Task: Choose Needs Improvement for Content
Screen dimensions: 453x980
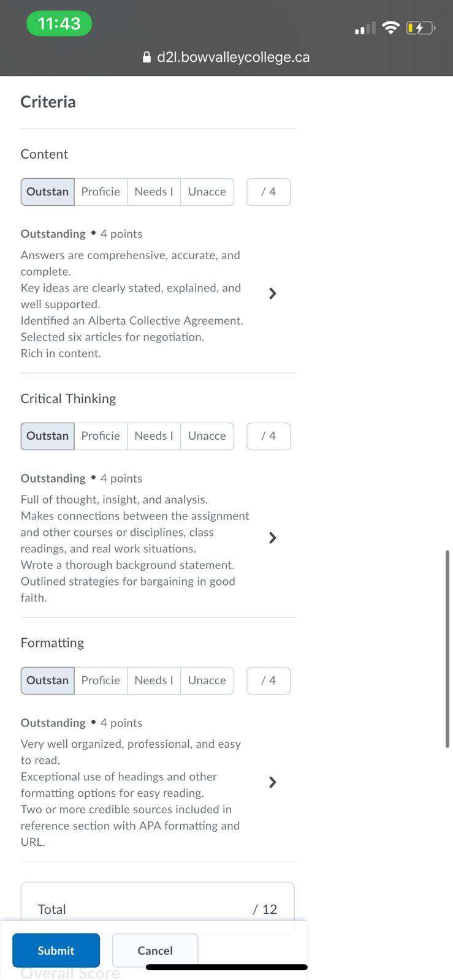Action: click(x=154, y=192)
